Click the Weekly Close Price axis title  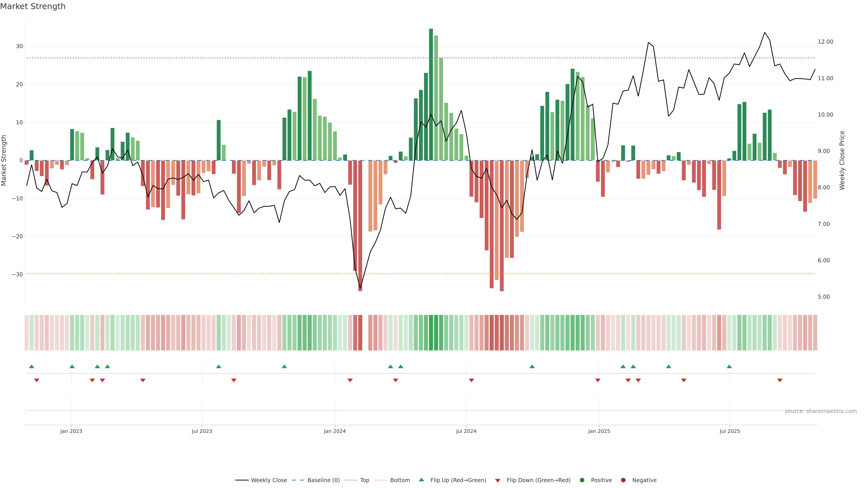(842, 160)
